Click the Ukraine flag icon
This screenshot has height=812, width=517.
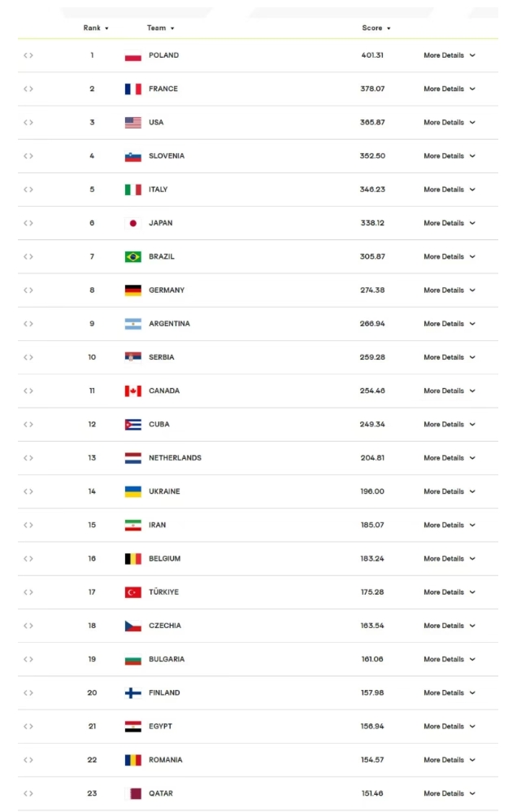coord(133,491)
